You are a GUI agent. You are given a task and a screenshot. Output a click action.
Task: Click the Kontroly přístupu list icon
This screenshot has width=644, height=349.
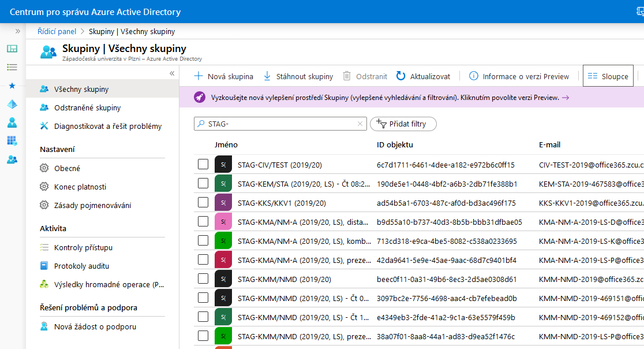tap(44, 247)
